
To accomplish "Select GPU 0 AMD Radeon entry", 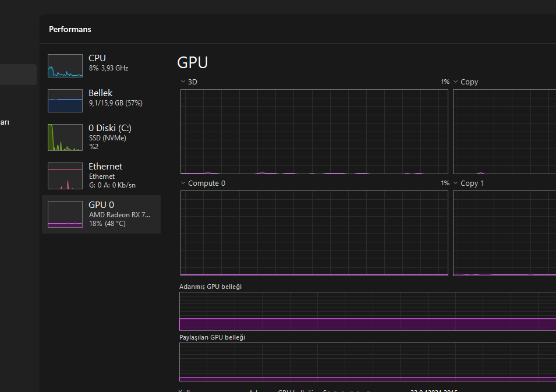I will pos(101,214).
